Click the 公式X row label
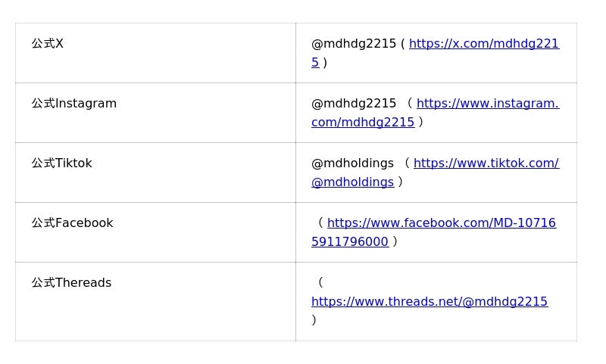 [48, 44]
